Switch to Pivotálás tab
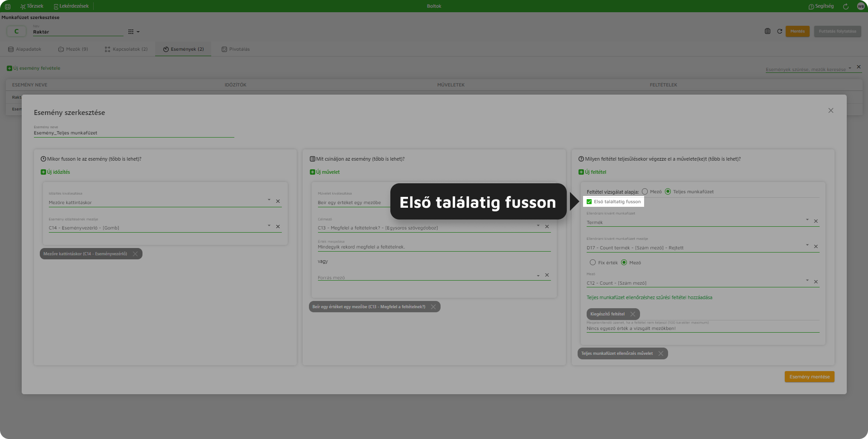 tap(236, 49)
